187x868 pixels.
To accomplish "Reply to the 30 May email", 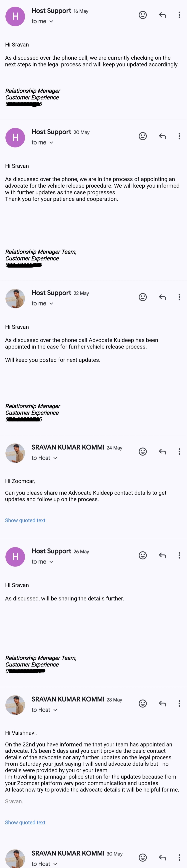I will tap(162, 857).
